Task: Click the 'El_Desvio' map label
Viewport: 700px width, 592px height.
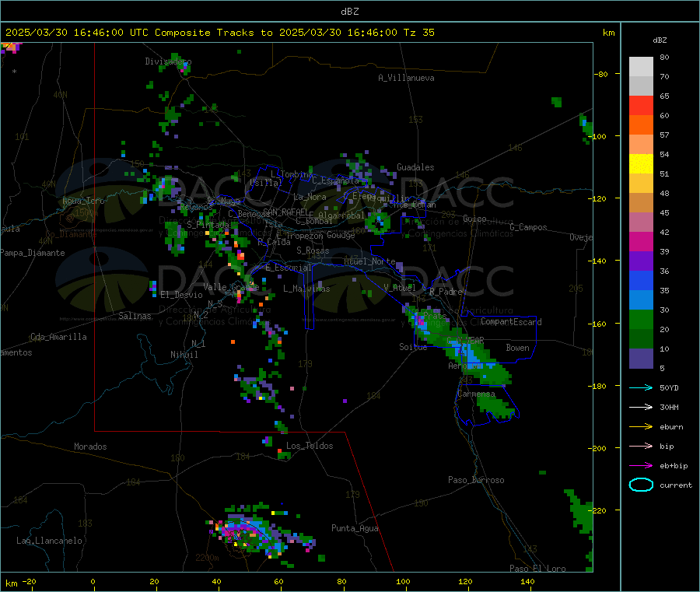Action: point(182,295)
